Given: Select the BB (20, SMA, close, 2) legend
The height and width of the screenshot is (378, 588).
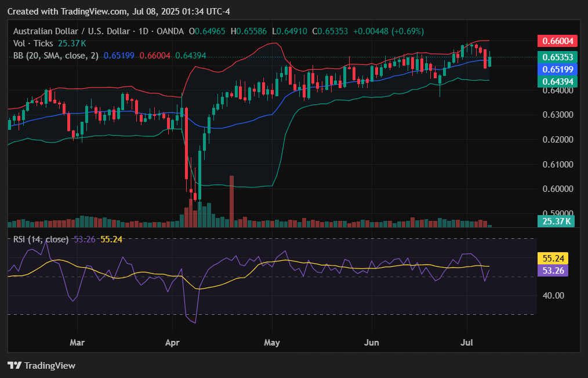Looking at the screenshot, I should tap(56, 56).
